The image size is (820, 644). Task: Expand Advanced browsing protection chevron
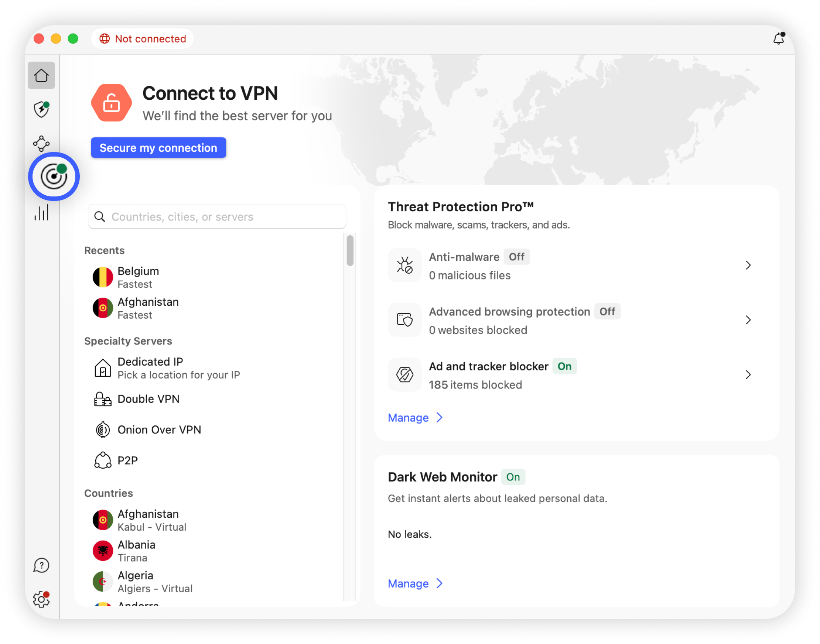point(748,320)
